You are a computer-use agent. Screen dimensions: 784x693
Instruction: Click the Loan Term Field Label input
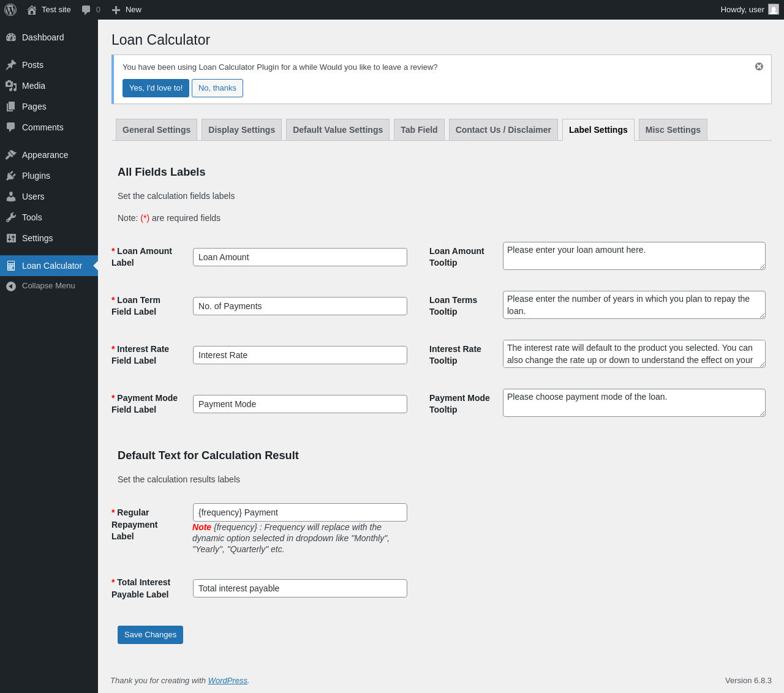coord(300,306)
